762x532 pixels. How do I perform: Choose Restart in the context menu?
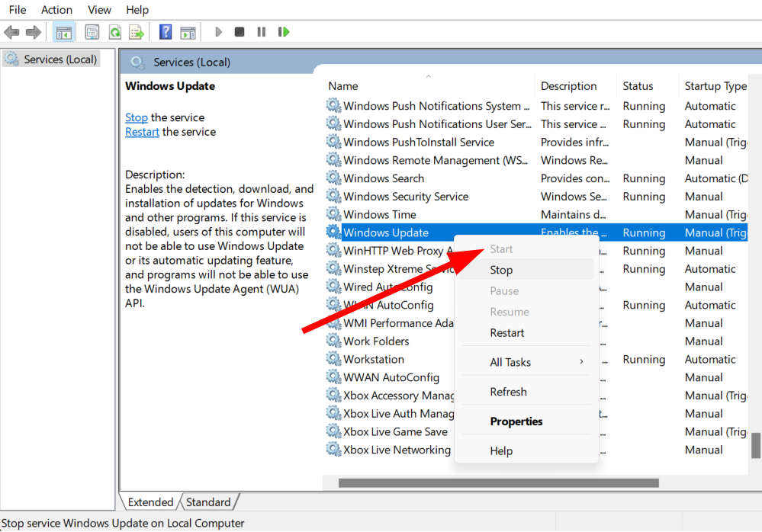coord(526,333)
